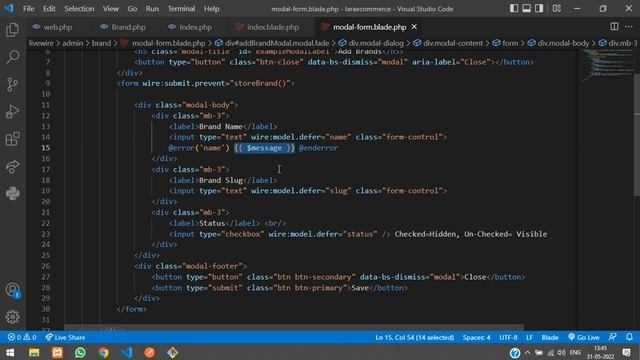Open the editor More Actions menu
The width and height of the screenshot is (640, 360).
pos(629,27)
